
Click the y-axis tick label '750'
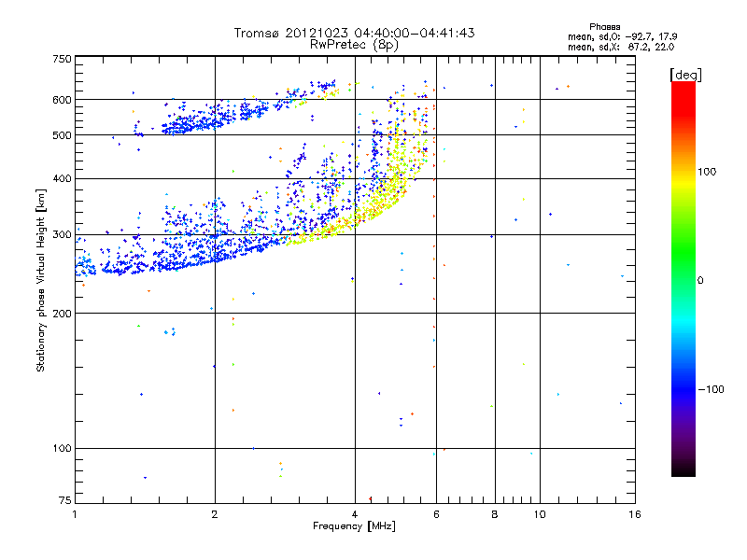pos(62,59)
